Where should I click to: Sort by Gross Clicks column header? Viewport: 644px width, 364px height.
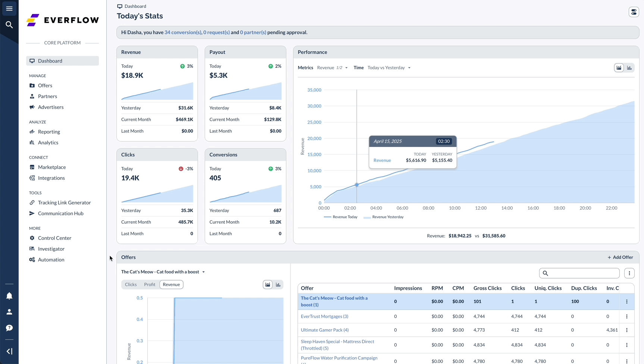[x=487, y=288]
